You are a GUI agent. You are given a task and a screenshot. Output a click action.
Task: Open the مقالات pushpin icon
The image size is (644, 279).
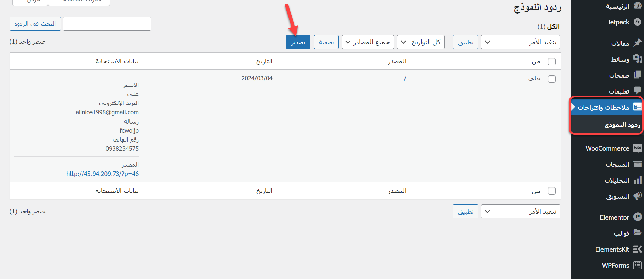point(638,43)
